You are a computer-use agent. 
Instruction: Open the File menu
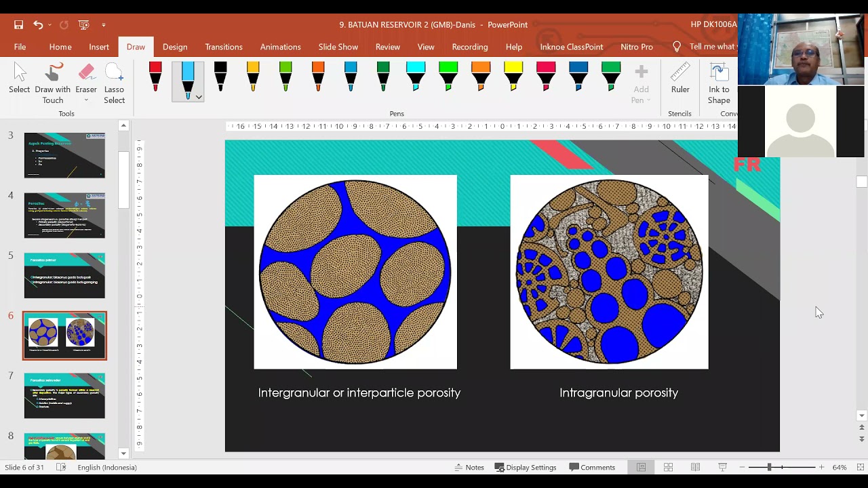(x=20, y=47)
